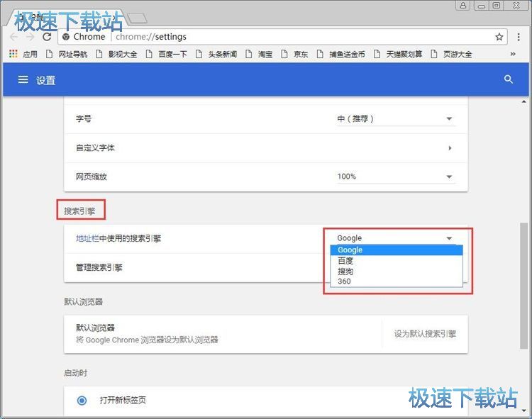This screenshot has height=419, width=532.
Task: Select 百度 in the dropdown list
Action: click(x=397, y=261)
